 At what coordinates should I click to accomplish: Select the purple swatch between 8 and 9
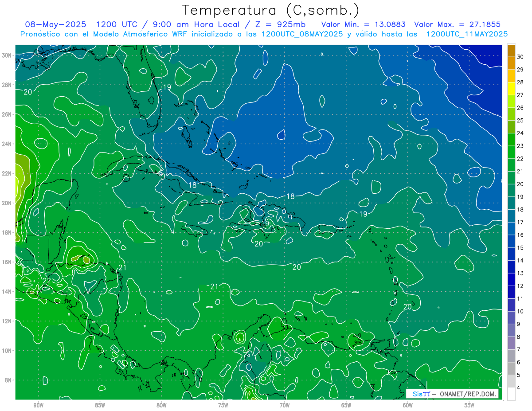click(x=511, y=331)
